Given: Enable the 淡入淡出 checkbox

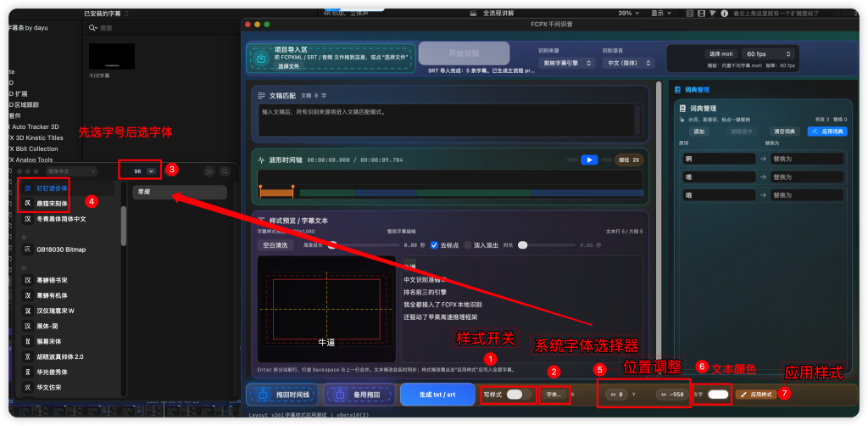Looking at the screenshot, I should click(466, 245).
